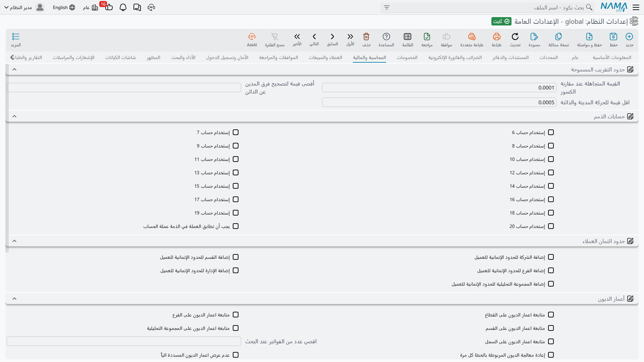Open the chat messages icon

click(x=137, y=7)
